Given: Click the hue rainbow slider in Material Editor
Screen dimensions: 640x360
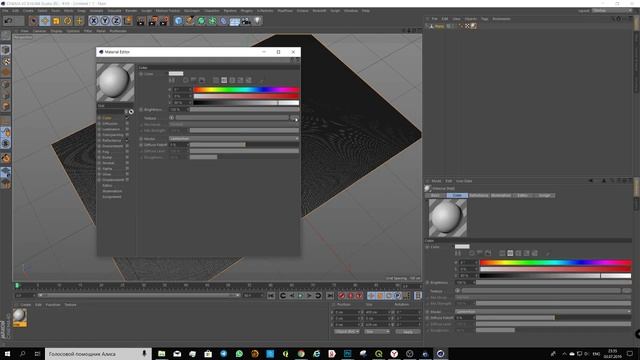Looking at the screenshot, I should click(246, 89).
